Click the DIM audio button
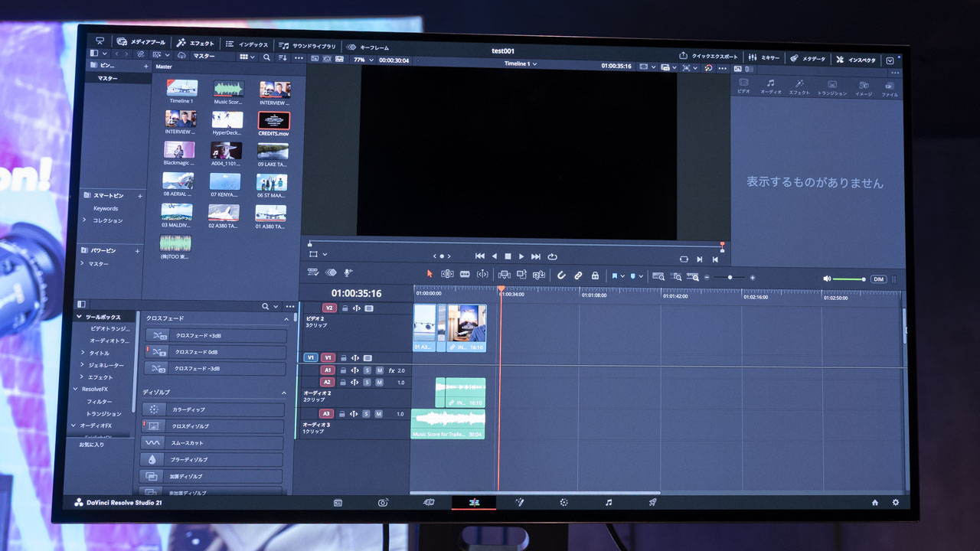This screenshot has height=551, width=980. point(878,279)
